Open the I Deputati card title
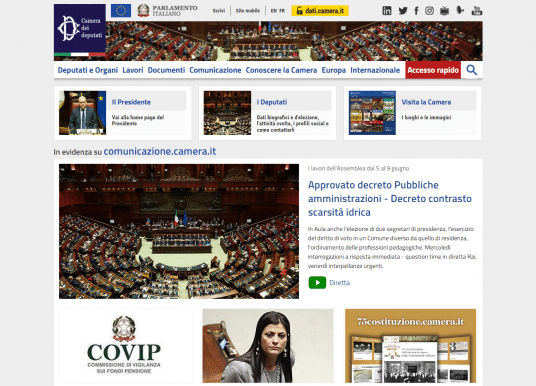Viewport: 536px width, 386px height. (x=272, y=102)
